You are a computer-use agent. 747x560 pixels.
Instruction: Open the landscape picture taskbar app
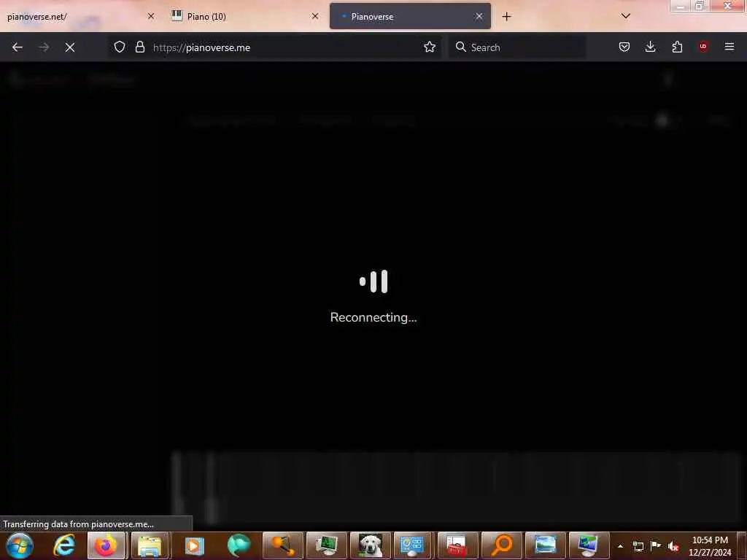click(x=545, y=545)
